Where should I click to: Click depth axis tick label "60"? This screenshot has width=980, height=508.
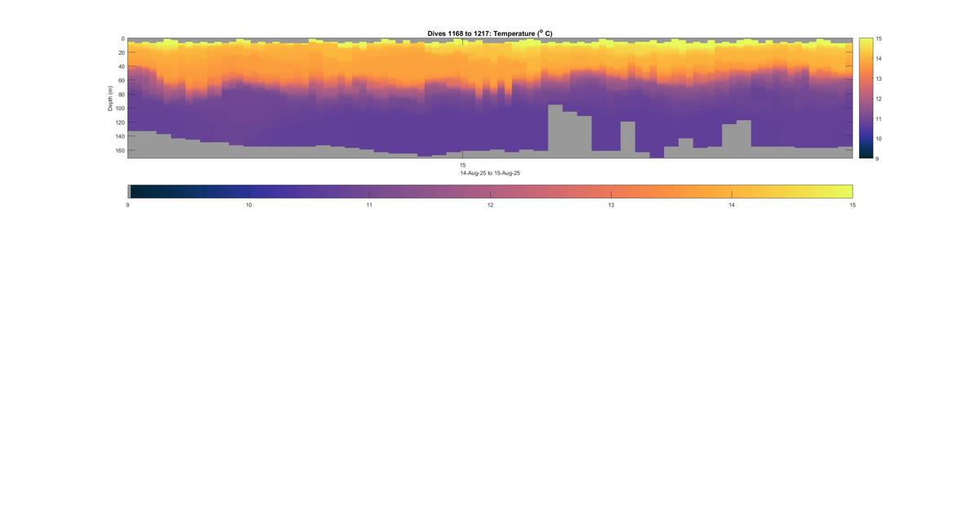point(121,80)
